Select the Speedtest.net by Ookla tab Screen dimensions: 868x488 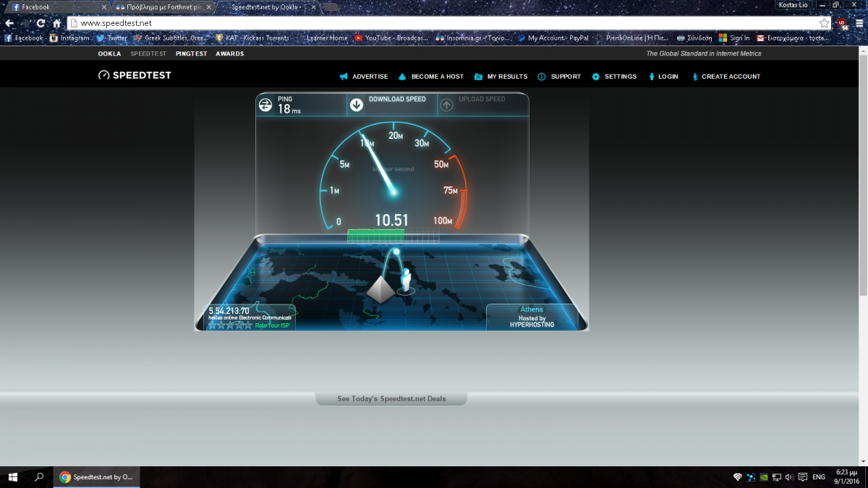point(270,7)
